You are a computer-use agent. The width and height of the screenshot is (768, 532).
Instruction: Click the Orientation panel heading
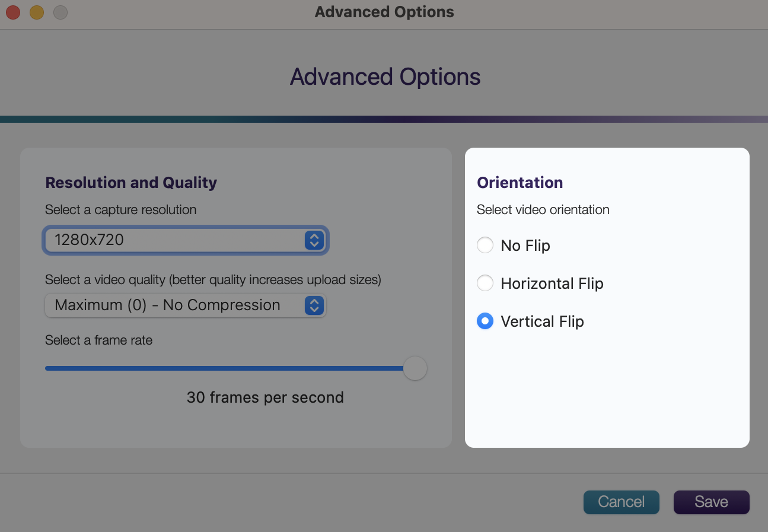click(520, 183)
